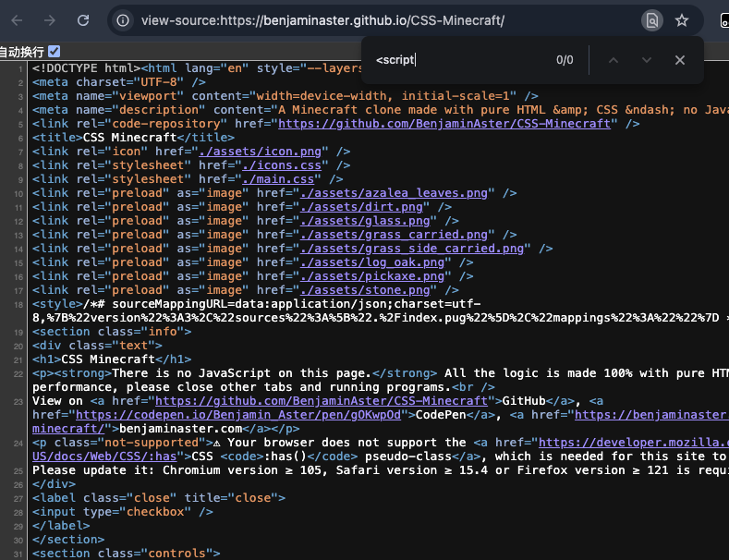Image resolution: width=729 pixels, height=560 pixels.
Task: Open the ./assets/azalea_leaves.png link
Action: tap(395, 193)
